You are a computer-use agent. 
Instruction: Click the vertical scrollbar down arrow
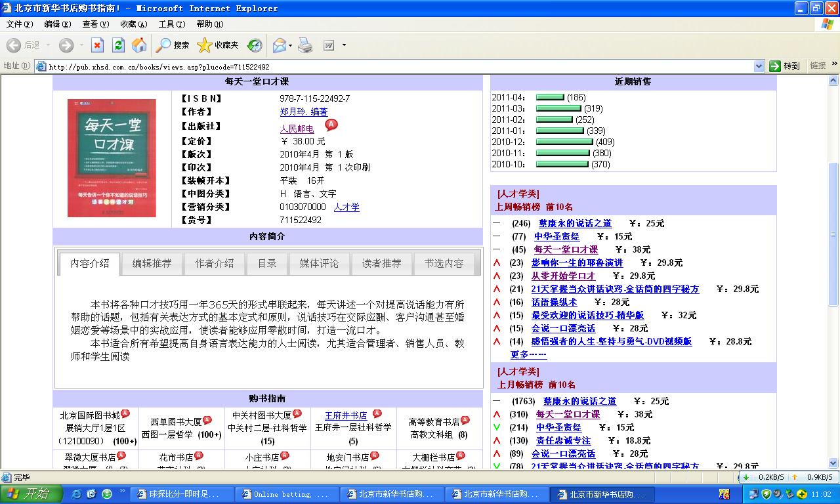(x=833, y=463)
